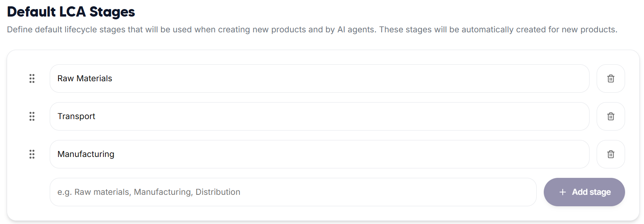644x224 pixels.
Task: Delete the Raw Materials stage
Action: [610, 78]
